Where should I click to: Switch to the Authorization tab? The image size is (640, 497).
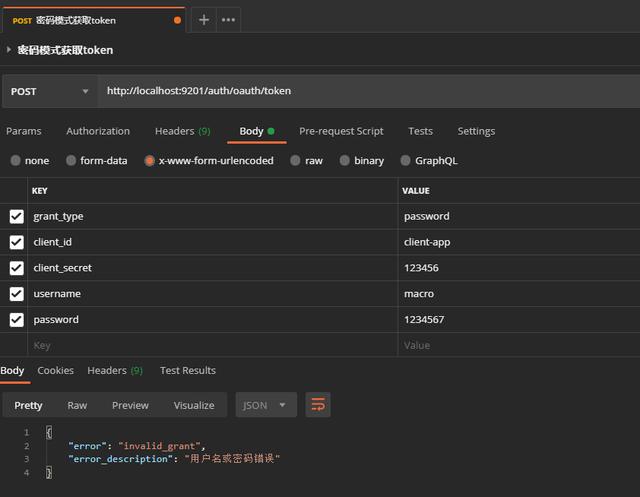(98, 131)
